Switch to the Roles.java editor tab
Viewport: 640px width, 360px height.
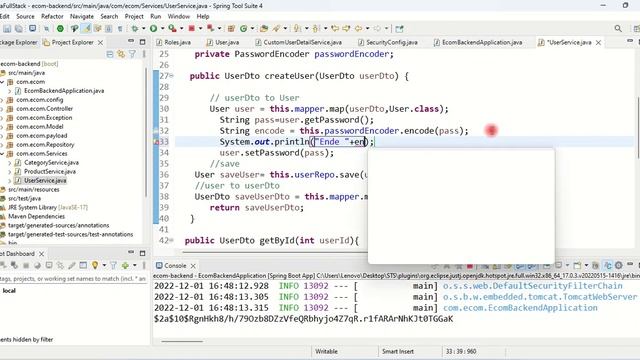(x=173, y=42)
